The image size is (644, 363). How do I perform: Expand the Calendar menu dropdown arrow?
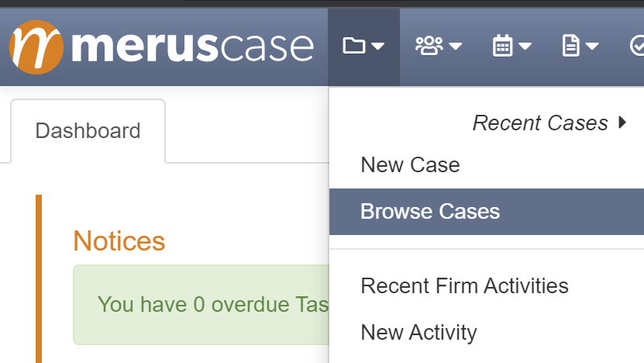(x=525, y=46)
